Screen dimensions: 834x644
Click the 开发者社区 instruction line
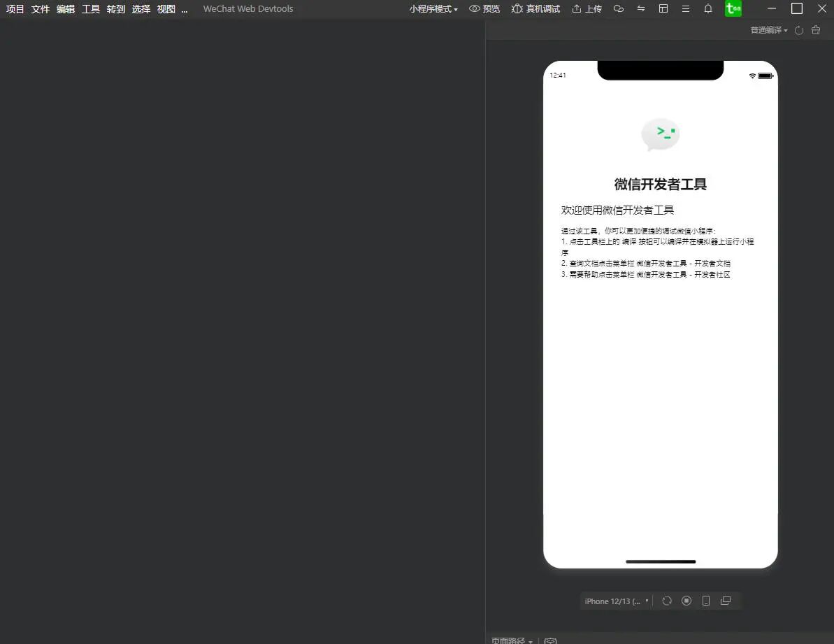[x=646, y=274]
